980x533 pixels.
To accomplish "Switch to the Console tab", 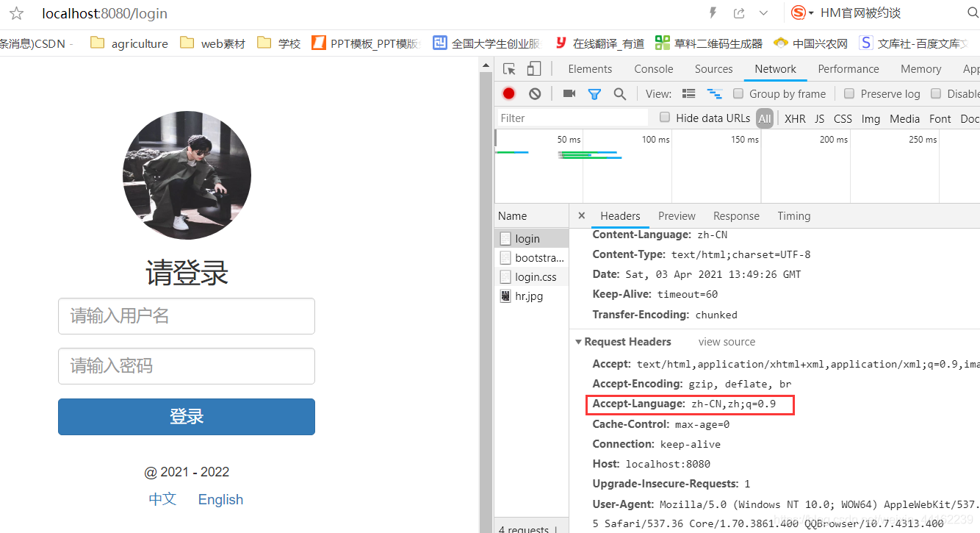I will click(x=654, y=69).
